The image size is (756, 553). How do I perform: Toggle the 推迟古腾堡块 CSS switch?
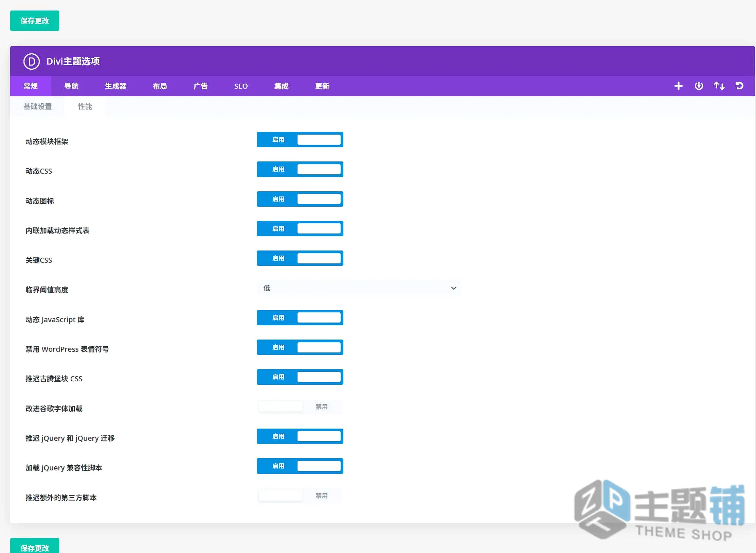point(300,377)
